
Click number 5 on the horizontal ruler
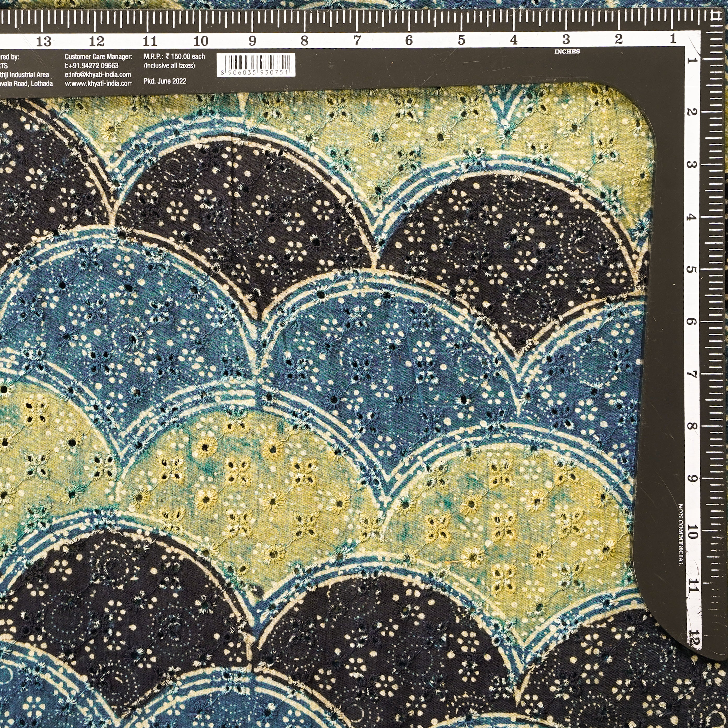click(462, 40)
